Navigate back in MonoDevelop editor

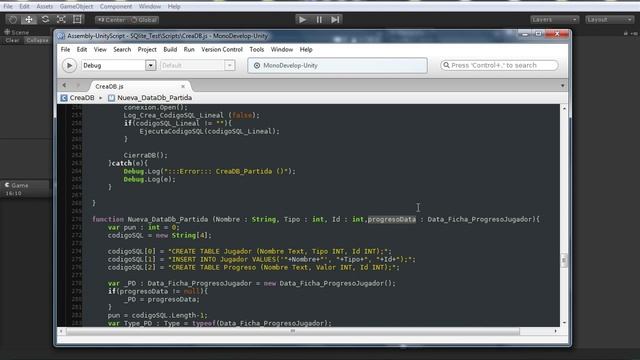coord(64,85)
